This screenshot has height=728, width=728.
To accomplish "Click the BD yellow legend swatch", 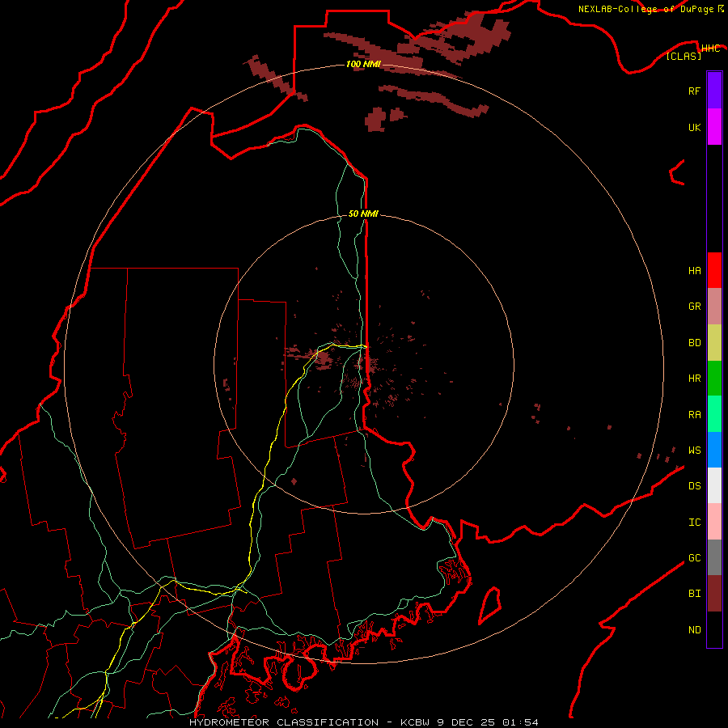I will tap(714, 343).
